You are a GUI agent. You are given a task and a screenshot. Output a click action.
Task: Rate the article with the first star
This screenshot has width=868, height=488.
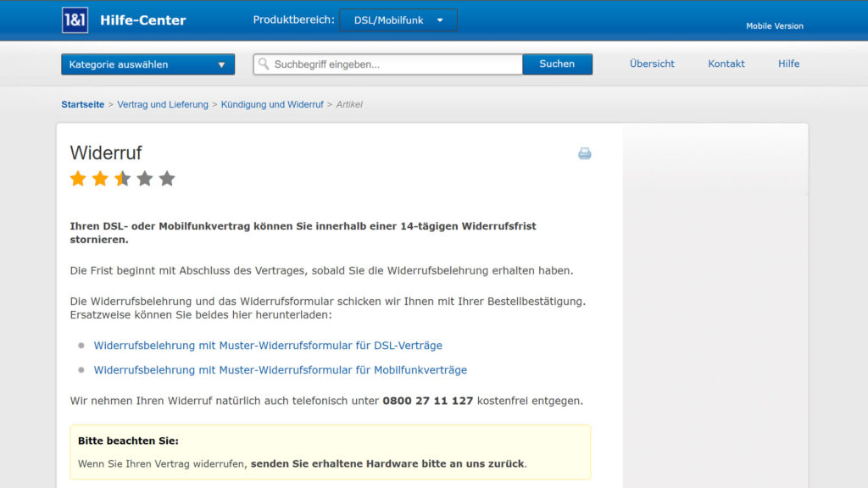coord(78,179)
